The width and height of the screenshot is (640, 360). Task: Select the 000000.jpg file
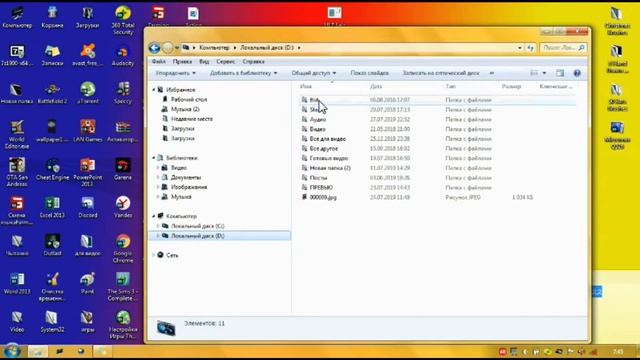[323, 198]
